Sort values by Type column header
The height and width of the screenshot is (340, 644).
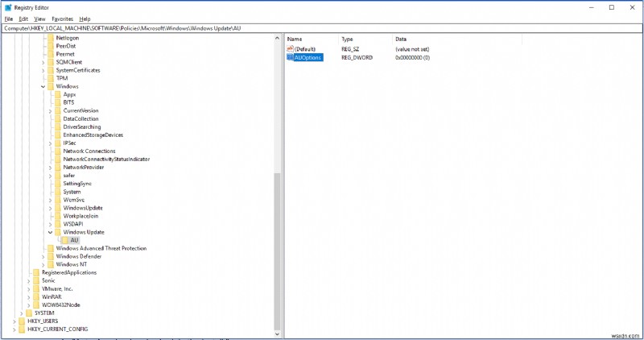[x=365, y=39]
